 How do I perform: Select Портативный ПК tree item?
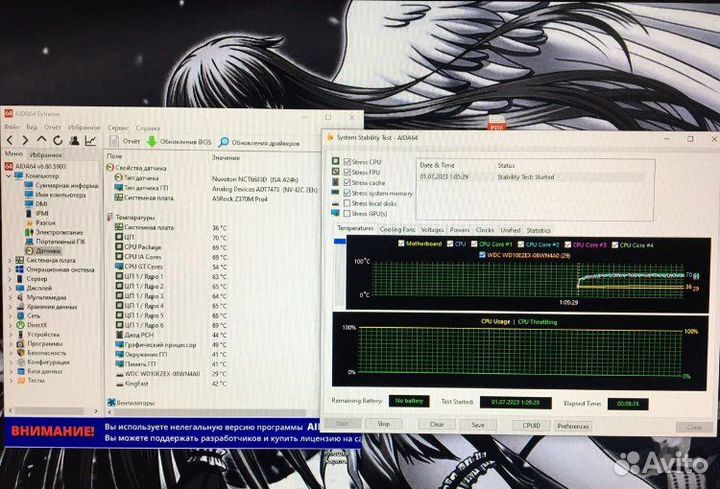(x=55, y=242)
